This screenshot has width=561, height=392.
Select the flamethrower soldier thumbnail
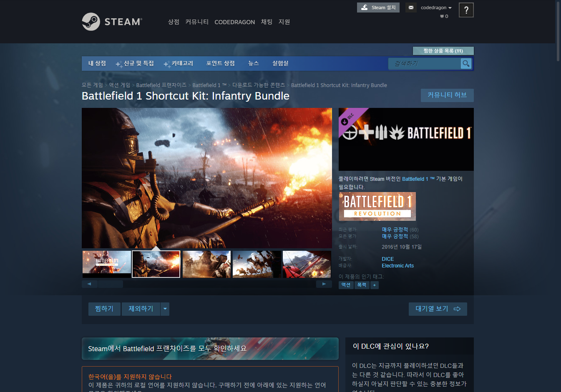pyautogui.click(x=156, y=264)
